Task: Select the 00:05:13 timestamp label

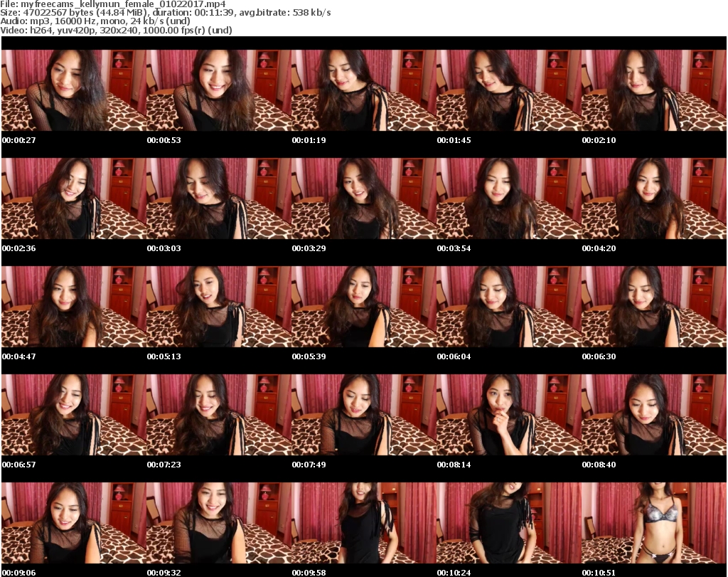Action: [x=164, y=356]
